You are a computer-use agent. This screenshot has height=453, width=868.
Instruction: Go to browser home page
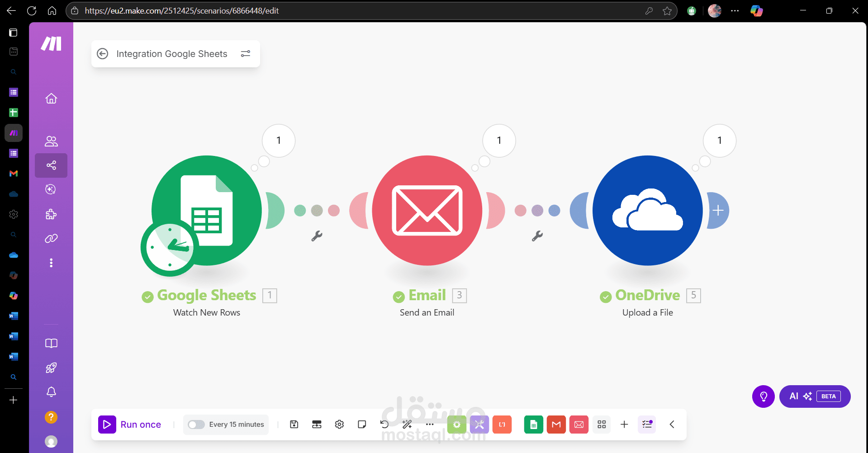(x=52, y=11)
